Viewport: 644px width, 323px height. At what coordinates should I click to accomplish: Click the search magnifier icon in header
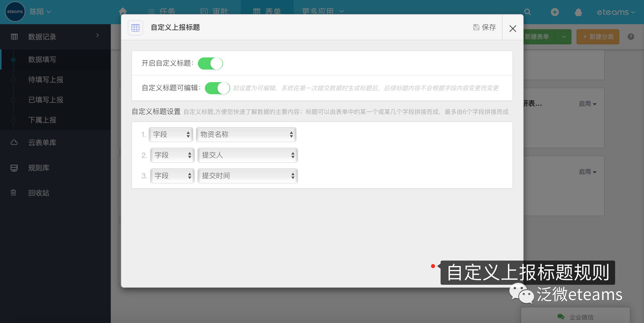click(527, 12)
